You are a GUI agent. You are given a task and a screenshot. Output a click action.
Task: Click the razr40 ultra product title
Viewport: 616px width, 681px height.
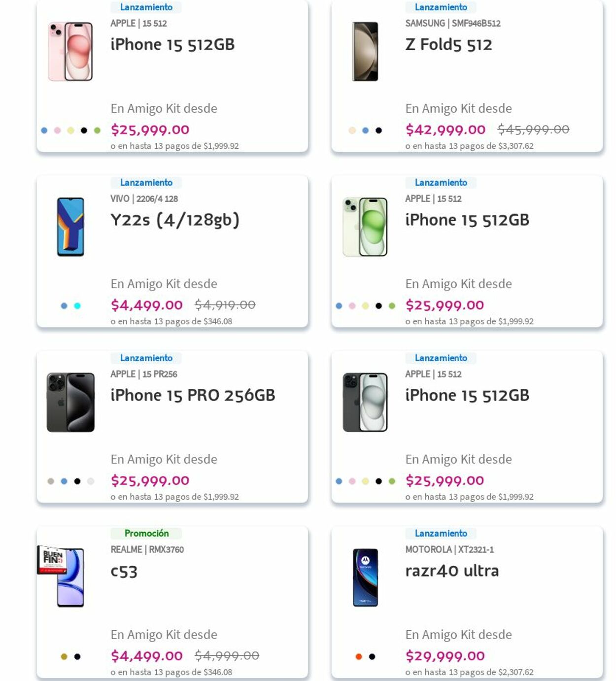point(452,571)
